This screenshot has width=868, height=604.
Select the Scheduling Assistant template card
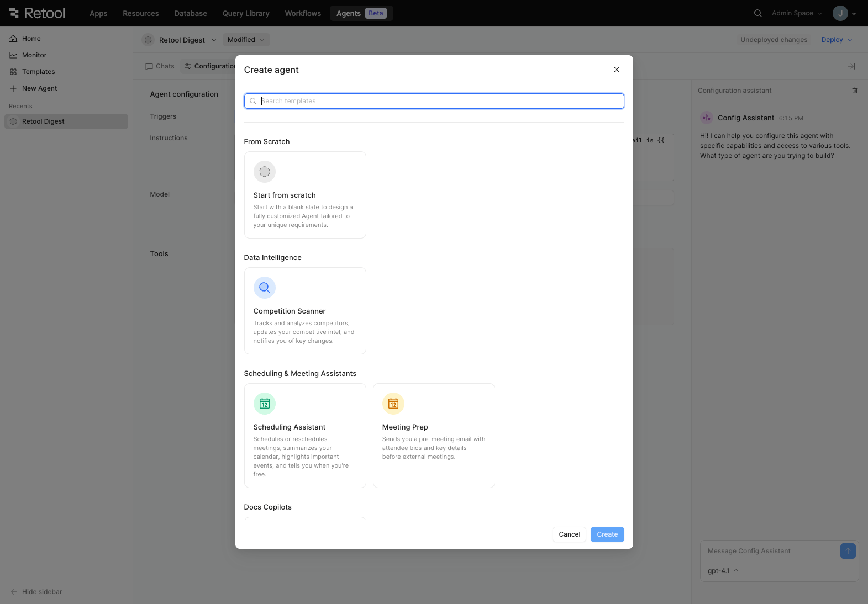[x=305, y=436]
